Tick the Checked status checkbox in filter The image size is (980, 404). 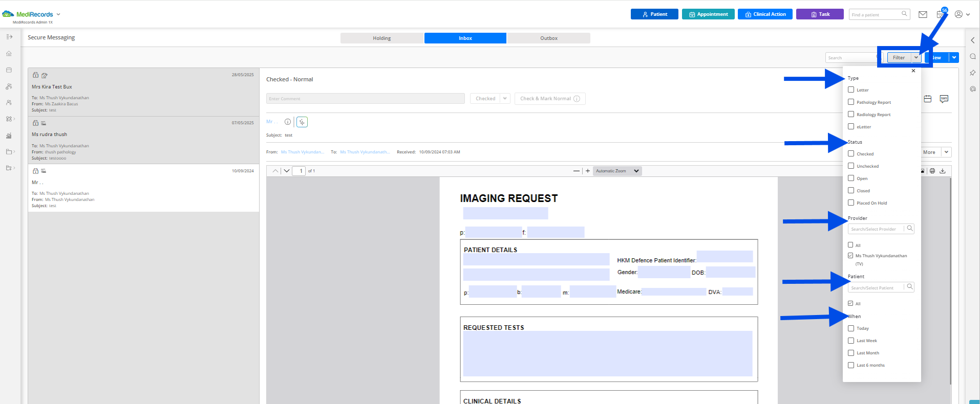(851, 153)
